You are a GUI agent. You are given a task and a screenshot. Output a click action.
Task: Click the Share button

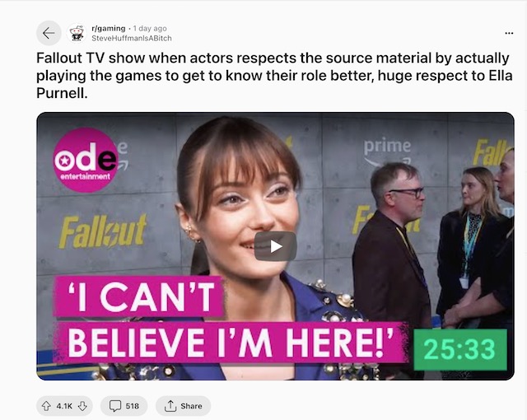coord(183,406)
